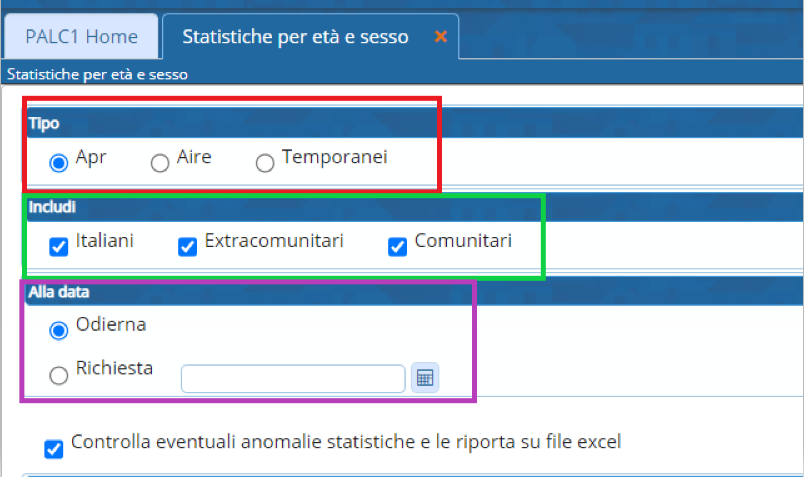The height and width of the screenshot is (477, 804).
Task: Select the Odierna date option
Action: point(59,329)
